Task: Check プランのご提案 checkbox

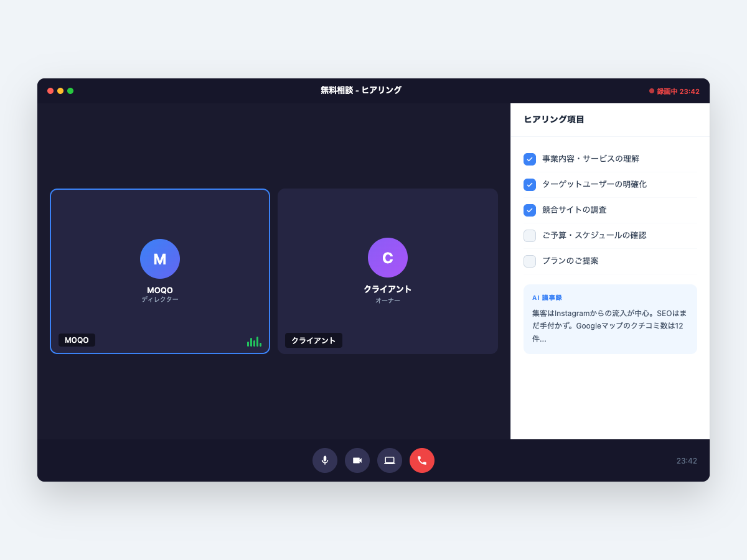Action: (x=530, y=261)
